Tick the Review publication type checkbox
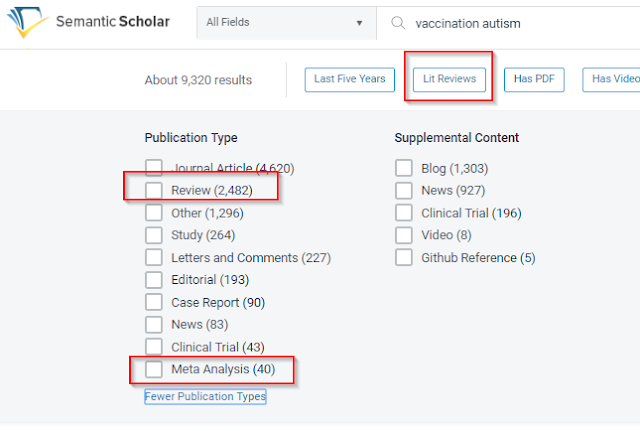 [x=154, y=190]
